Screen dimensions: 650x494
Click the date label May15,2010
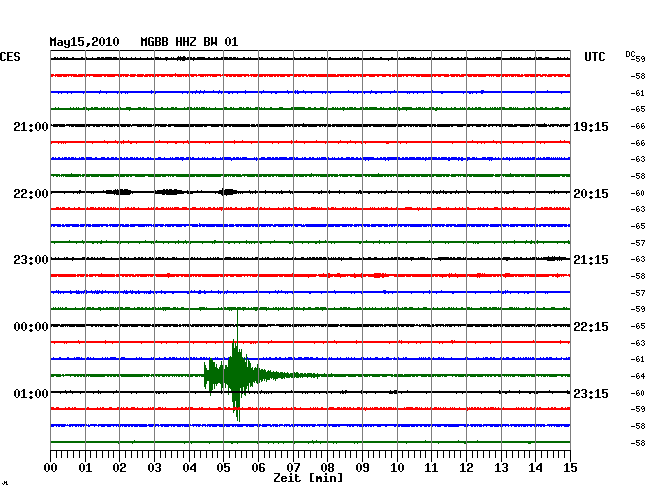point(84,42)
